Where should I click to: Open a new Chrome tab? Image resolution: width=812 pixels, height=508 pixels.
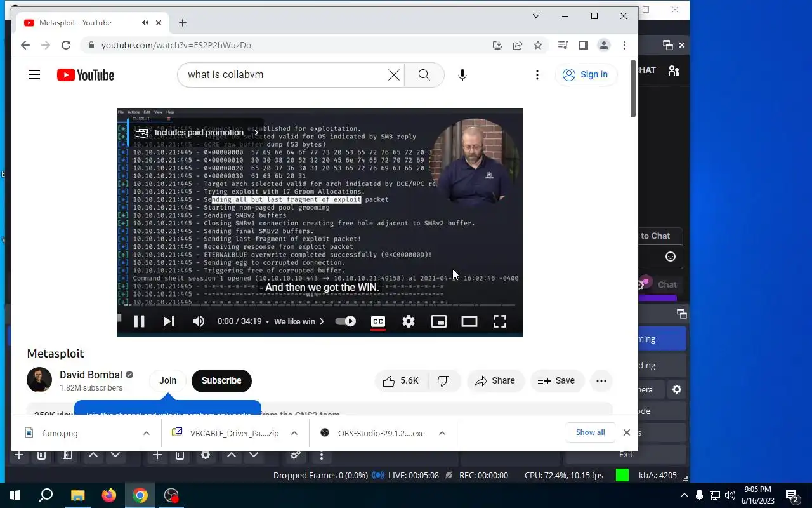tap(183, 23)
